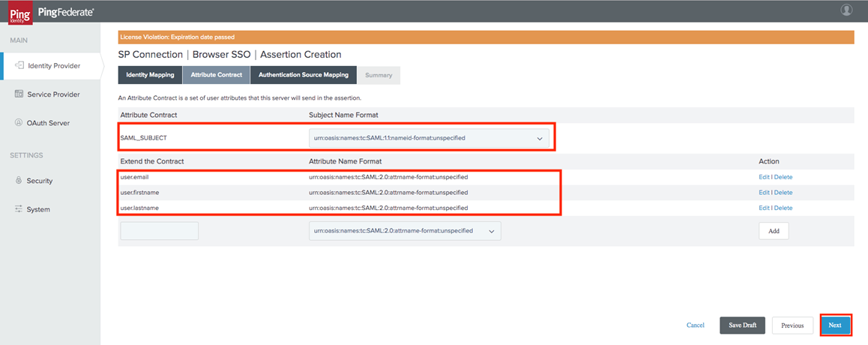Click the System sliders icon

19,209
